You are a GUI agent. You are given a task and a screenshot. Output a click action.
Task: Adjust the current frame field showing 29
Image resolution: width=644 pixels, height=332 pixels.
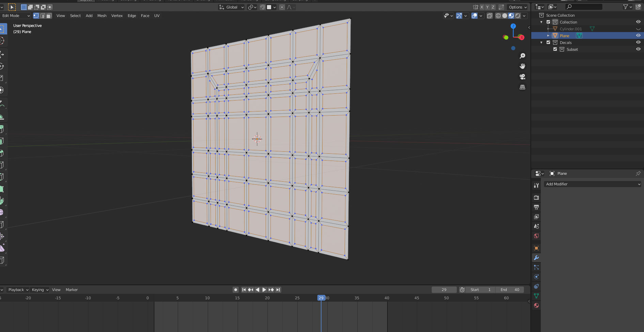[x=444, y=289]
